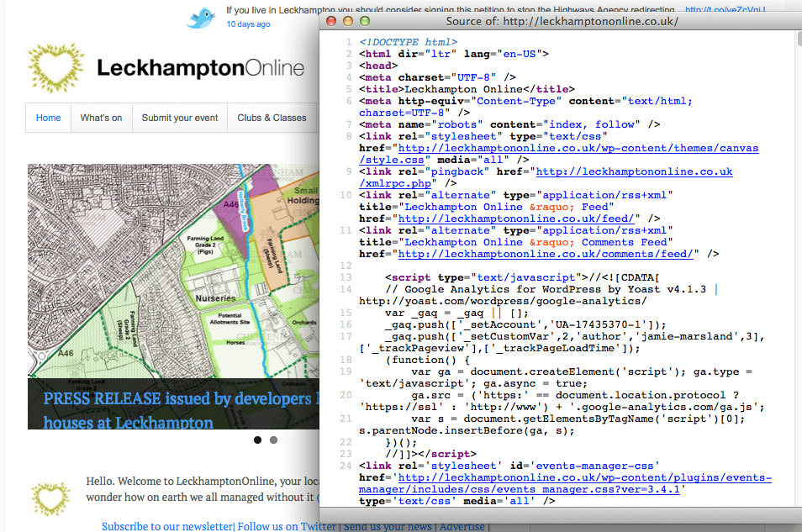Viewport: 802px width, 532px height.
Task: Click the LeckhamptonOnline heart logo
Action: pos(56,67)
